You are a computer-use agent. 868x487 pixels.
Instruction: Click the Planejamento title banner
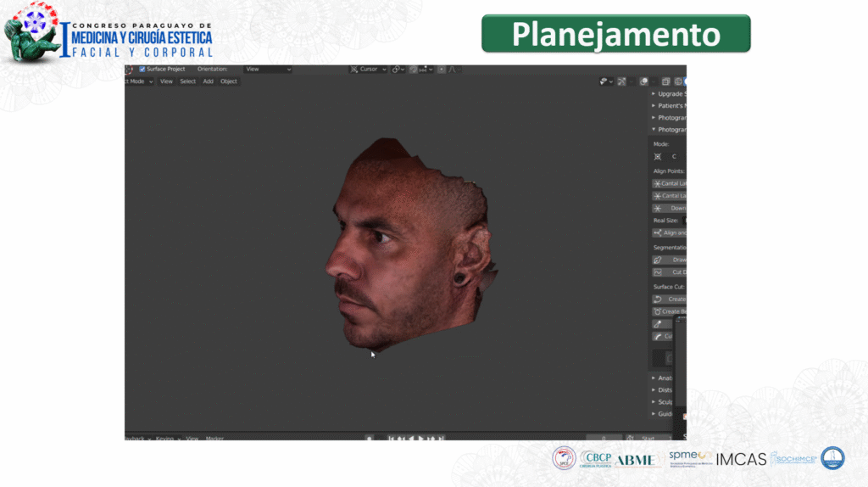(x=616, y=34)
